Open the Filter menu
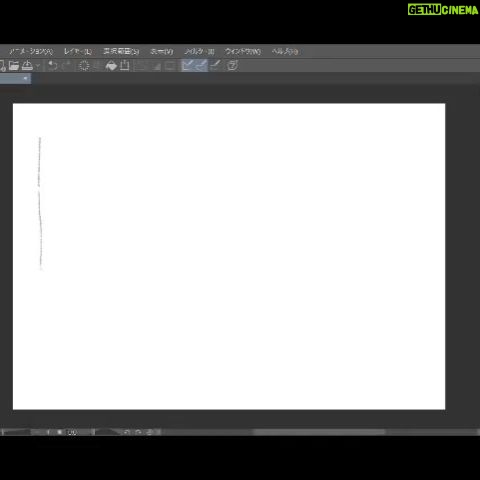The image size is (480, 480). [x=199, y=51]
